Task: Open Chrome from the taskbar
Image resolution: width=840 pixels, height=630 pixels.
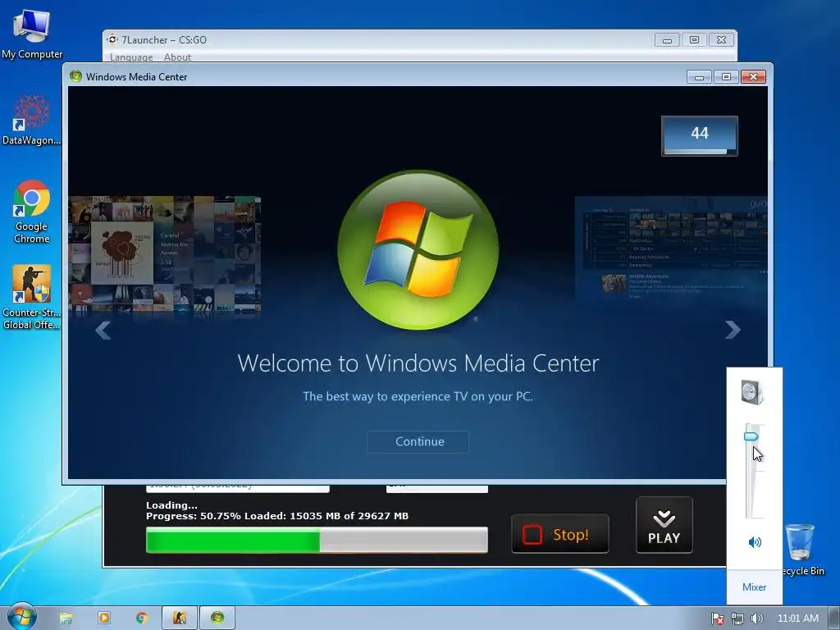Action: click(x=142, y=618)
